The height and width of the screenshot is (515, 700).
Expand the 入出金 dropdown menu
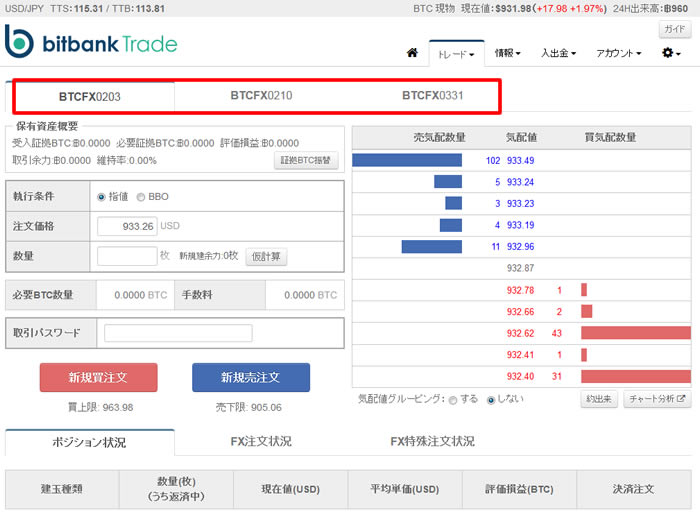click(x=558, y=53)
